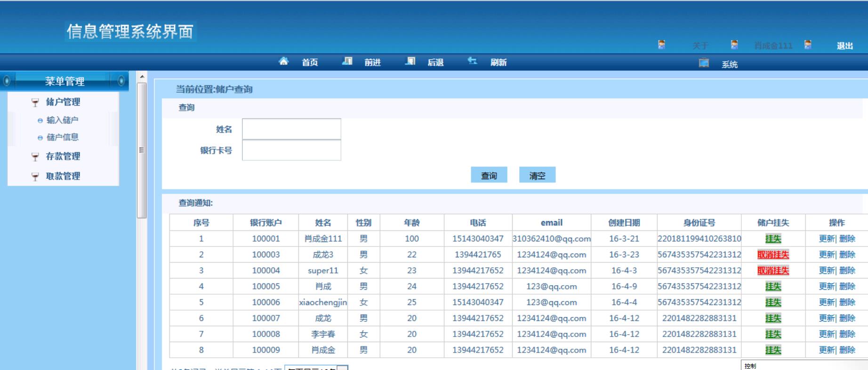Click the 查询 search button
The image size is (868, 370).
[489, 175]
